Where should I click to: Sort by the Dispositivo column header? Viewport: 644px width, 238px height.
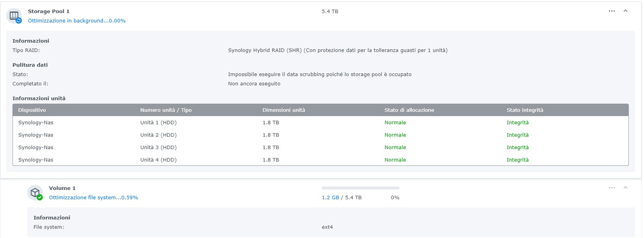(32, 110)
